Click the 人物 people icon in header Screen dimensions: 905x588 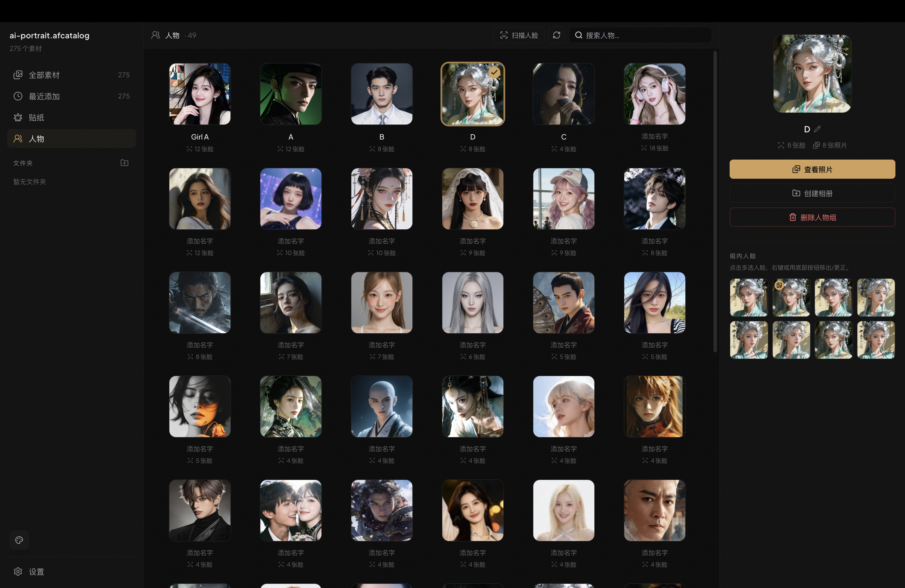click(x=156, y=35)
